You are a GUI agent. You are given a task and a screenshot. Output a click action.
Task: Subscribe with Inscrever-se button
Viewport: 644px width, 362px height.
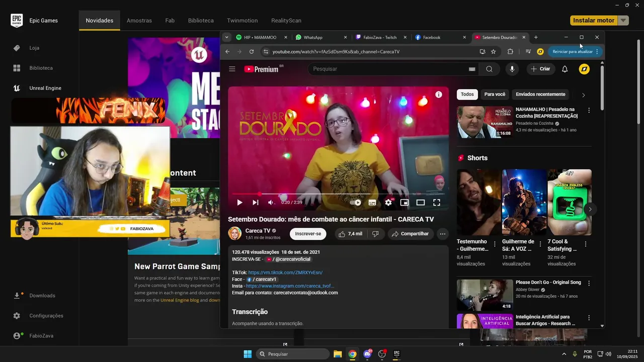(x=308, y=234)
